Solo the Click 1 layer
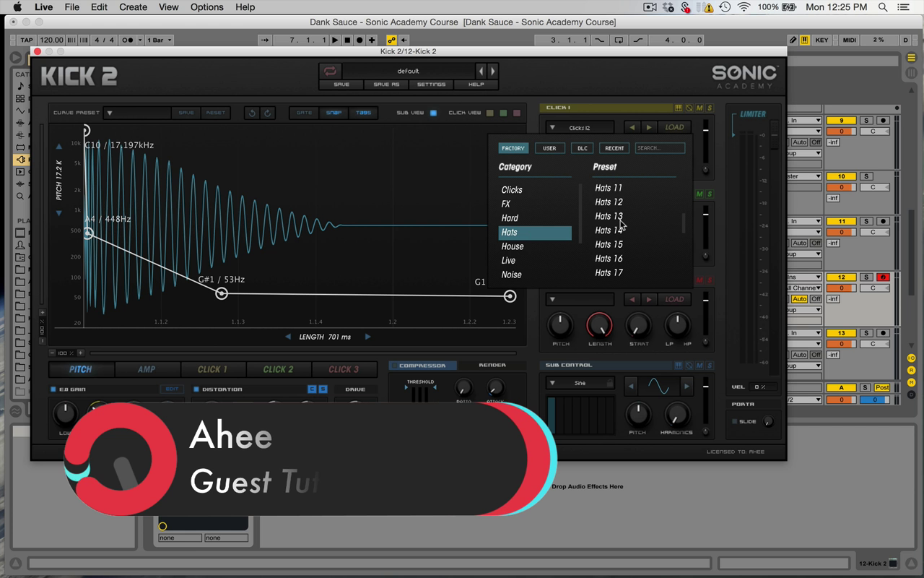924x578 pixels. click(x=710, y=108)
